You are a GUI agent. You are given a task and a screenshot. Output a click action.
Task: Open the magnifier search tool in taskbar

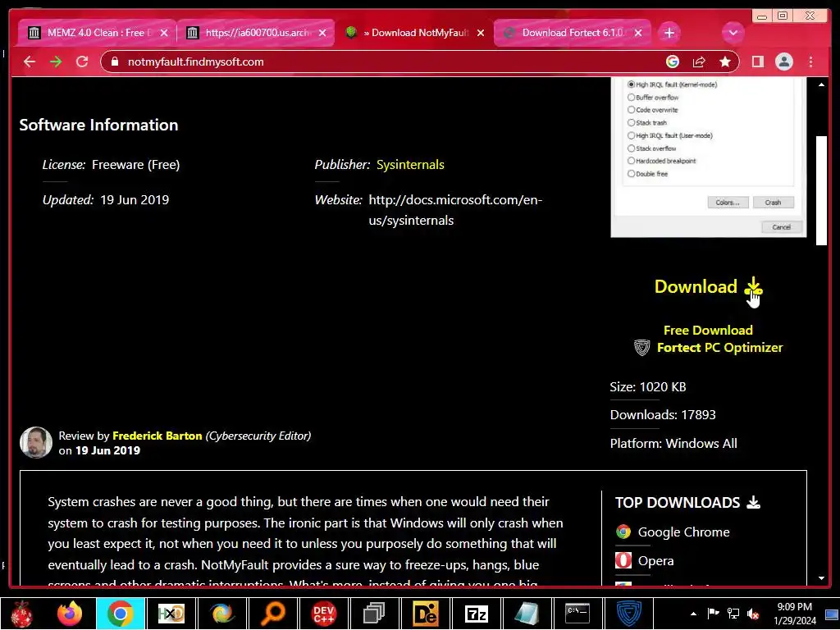(x=272, y=614)
